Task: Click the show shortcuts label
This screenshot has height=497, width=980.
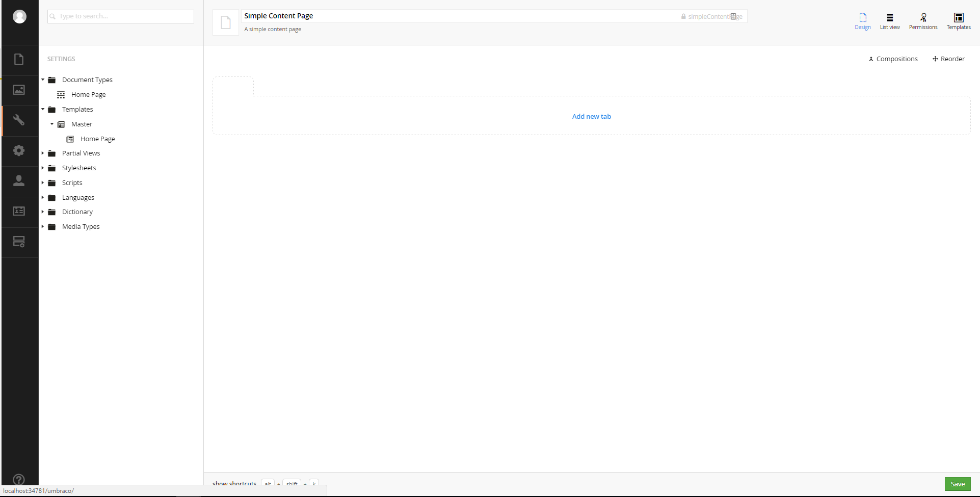Action: click(x=234, y=484)
